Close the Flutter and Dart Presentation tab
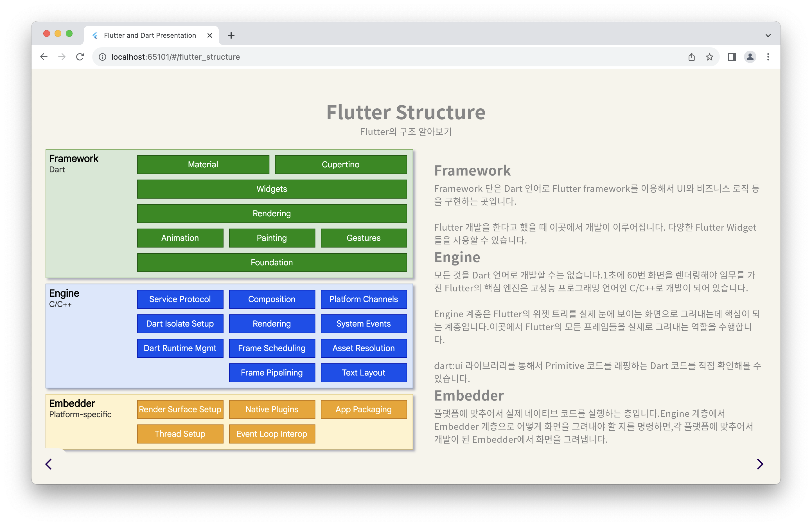This screenshot has width=812, height=526. [x=210, y=35]
